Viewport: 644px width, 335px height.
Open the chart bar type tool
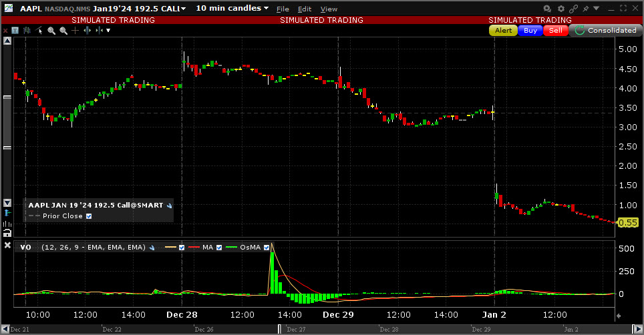click(x=27, y=30)
